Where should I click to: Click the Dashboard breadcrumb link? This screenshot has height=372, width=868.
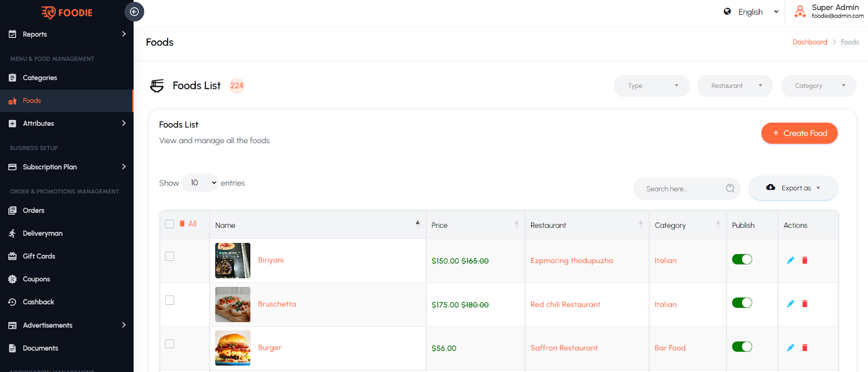tap(809, 42)
